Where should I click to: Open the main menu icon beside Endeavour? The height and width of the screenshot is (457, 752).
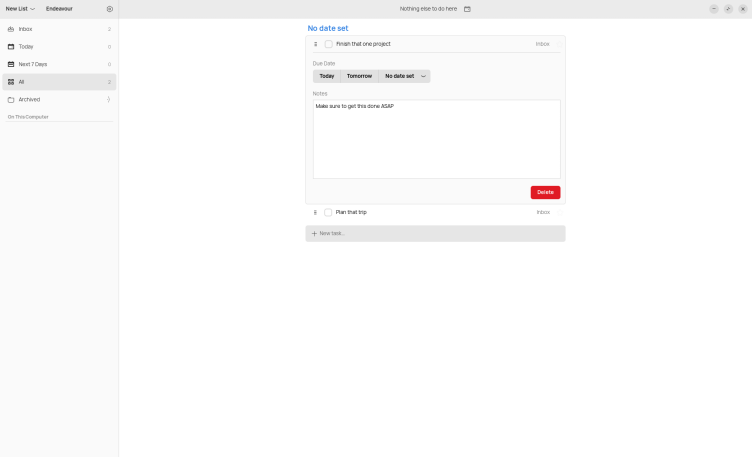point(110,9)
